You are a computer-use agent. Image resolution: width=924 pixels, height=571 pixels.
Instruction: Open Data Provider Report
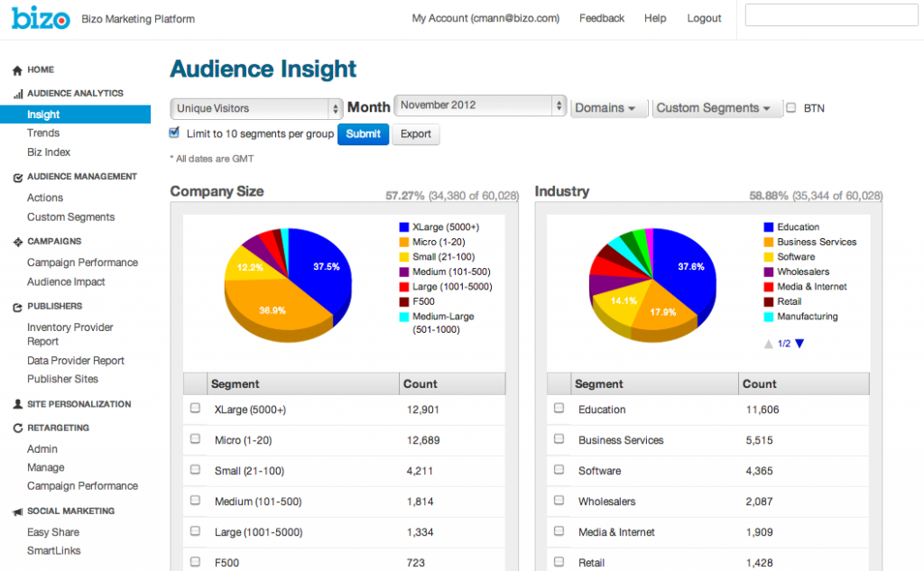[x=76, y=361]
